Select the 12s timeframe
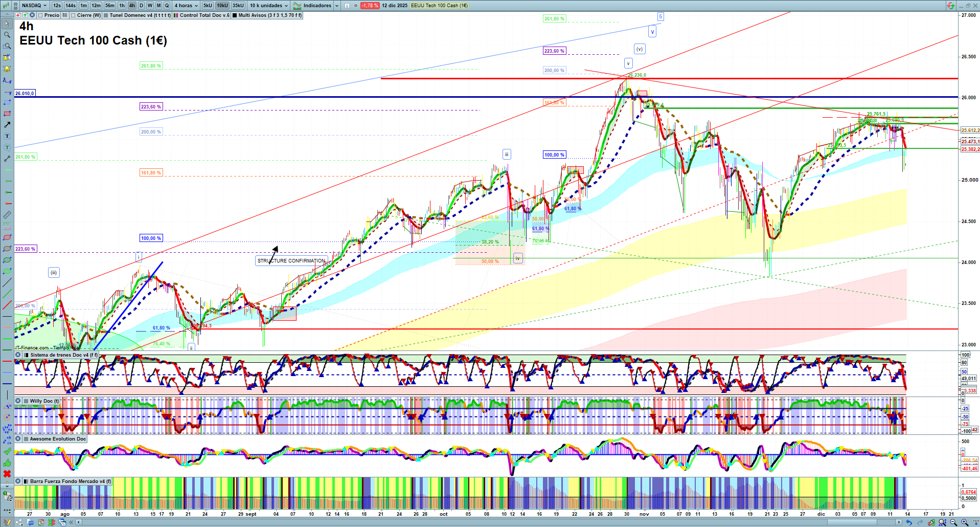This screenshot has width=980, height=527. click(x=57, y=6)
